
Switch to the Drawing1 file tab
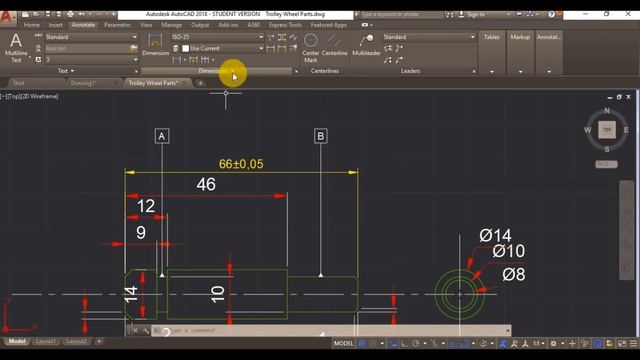[83, 83]
